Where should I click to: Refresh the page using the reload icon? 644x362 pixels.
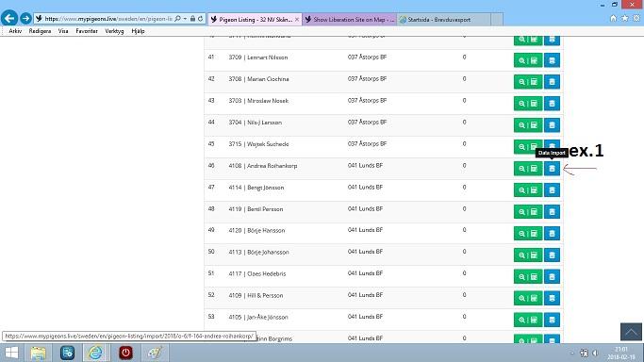click(201, 19)
